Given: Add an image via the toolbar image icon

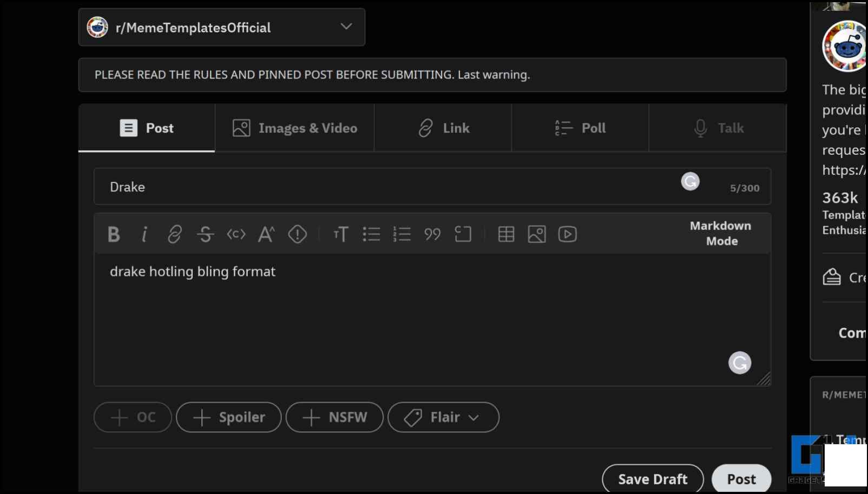Looking at the screenshot, I should click(537, 234).
